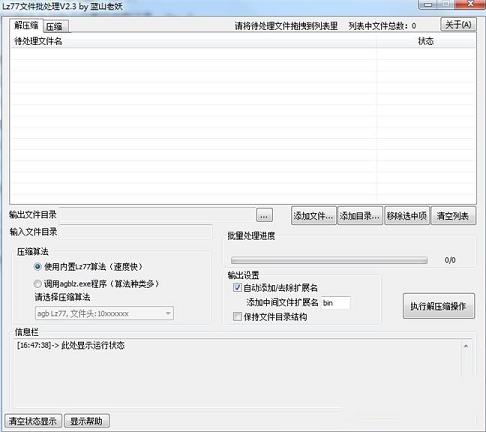Click the 添加文件... button
This screenshot has height=432, width=486.
[x=313, y=216]
